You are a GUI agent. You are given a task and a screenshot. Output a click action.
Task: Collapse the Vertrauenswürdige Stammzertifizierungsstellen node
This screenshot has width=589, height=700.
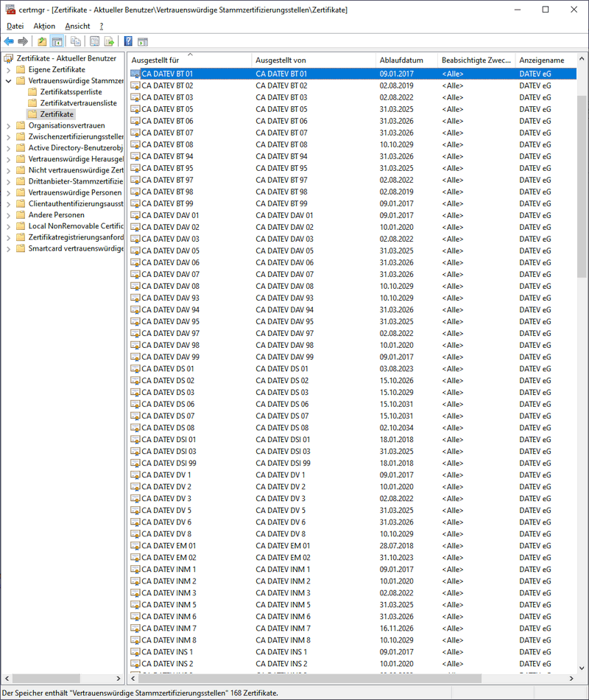point(9,81)
